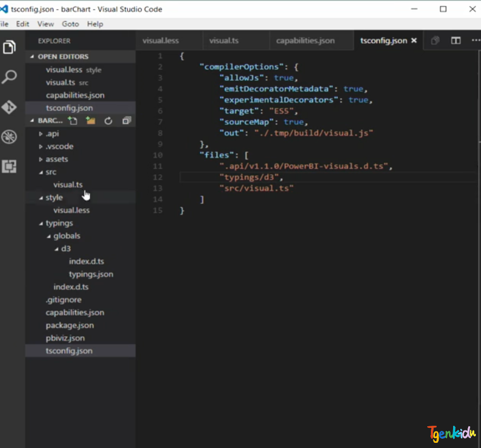Click the New Folder icon in explorer
Image resolution: width=481 pixels, height=448 pixels.
(x=90, y=121)
